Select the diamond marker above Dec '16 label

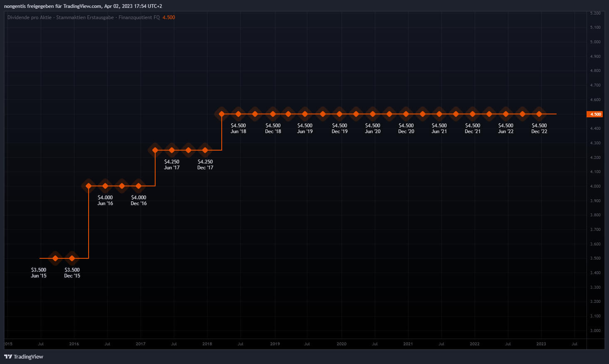[x=139, y=186]
